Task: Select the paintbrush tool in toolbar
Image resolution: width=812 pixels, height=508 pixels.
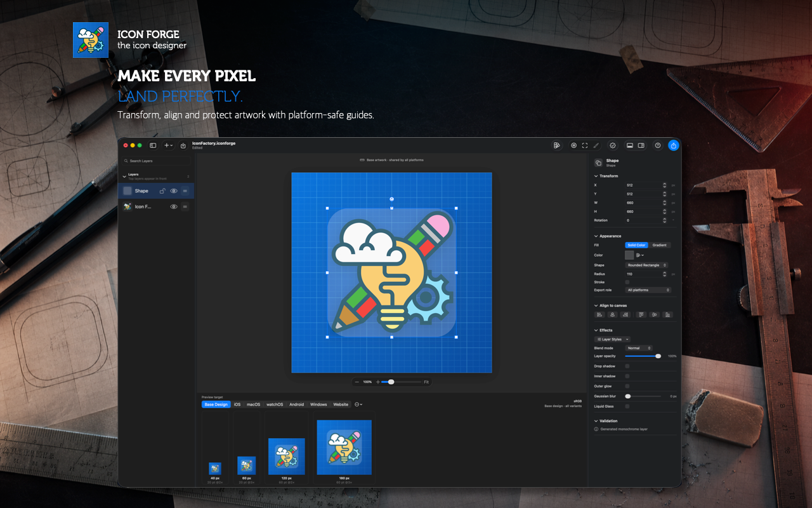Action: [x=596, y=145]
